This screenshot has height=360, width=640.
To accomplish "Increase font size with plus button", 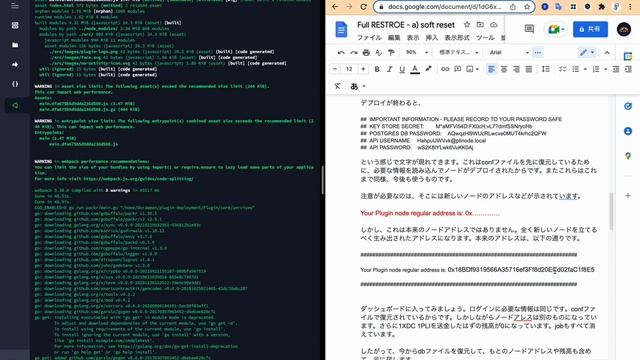I will 363,69.
